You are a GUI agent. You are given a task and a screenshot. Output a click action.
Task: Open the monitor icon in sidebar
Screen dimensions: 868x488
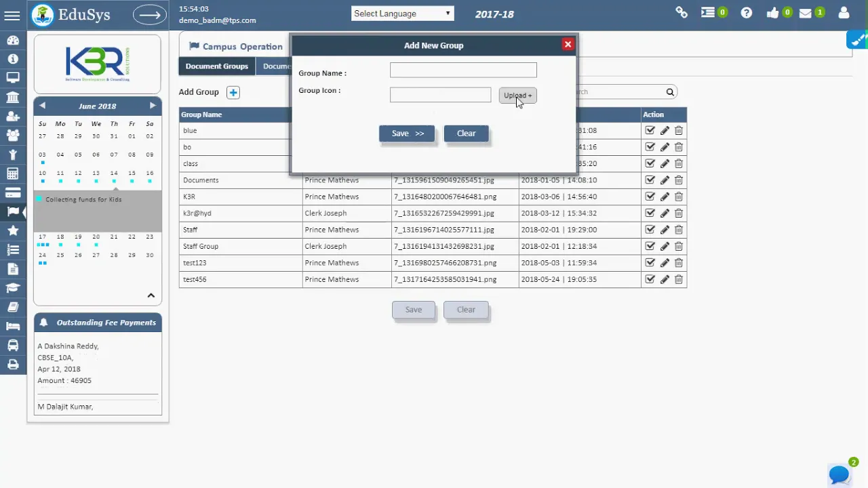(x=12, y=78)
